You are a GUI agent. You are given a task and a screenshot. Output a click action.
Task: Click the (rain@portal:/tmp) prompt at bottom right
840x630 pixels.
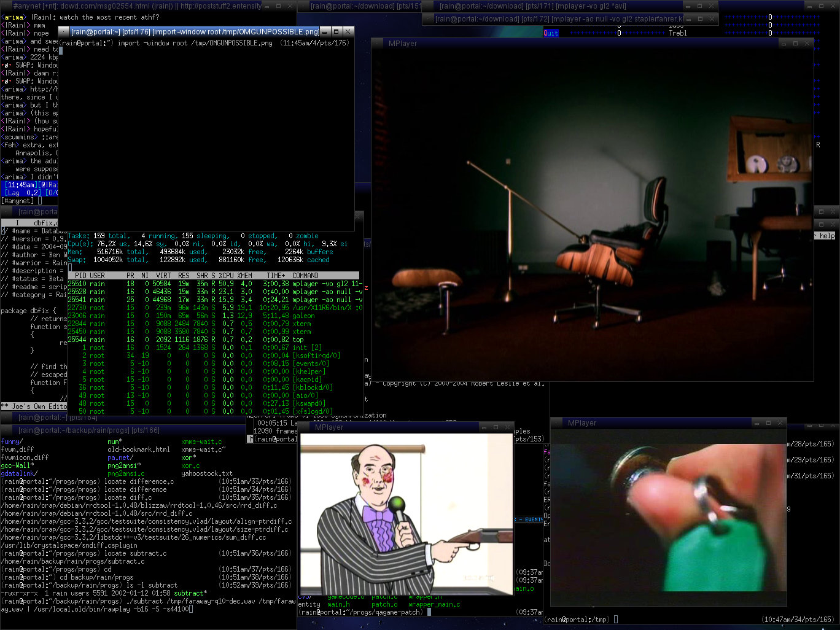(578, 620)
